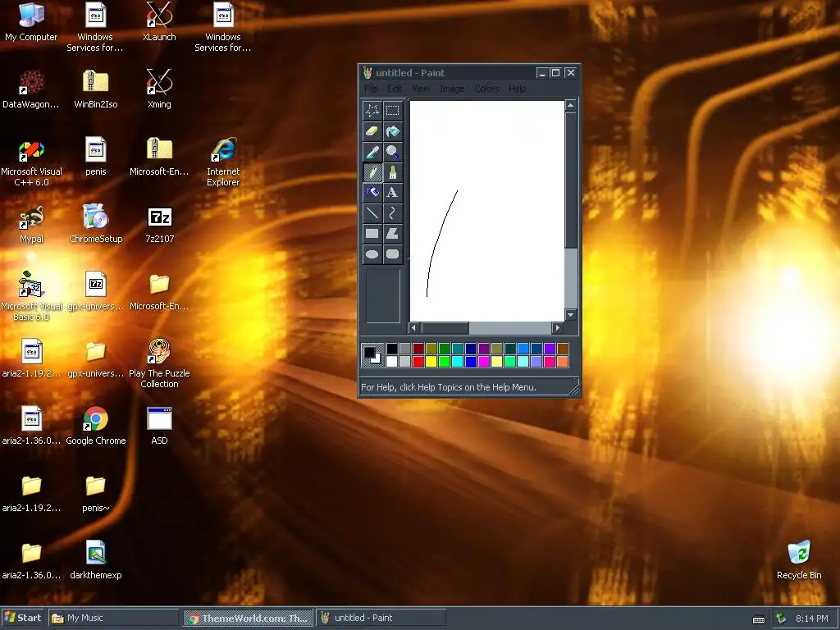
Task: Select the Google Chrome desktop shortcut
Action: point(95,426)
